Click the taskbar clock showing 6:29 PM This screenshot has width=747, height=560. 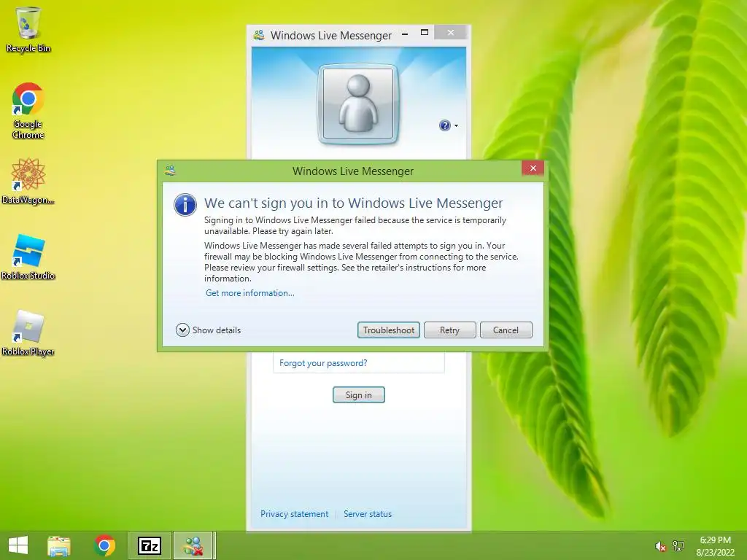click(x=715, y=546)
